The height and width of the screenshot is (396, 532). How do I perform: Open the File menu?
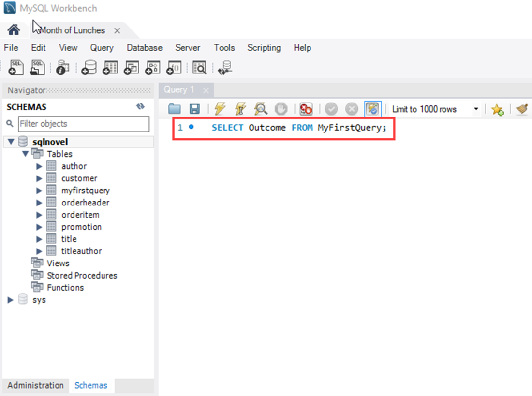coord(11,47)
